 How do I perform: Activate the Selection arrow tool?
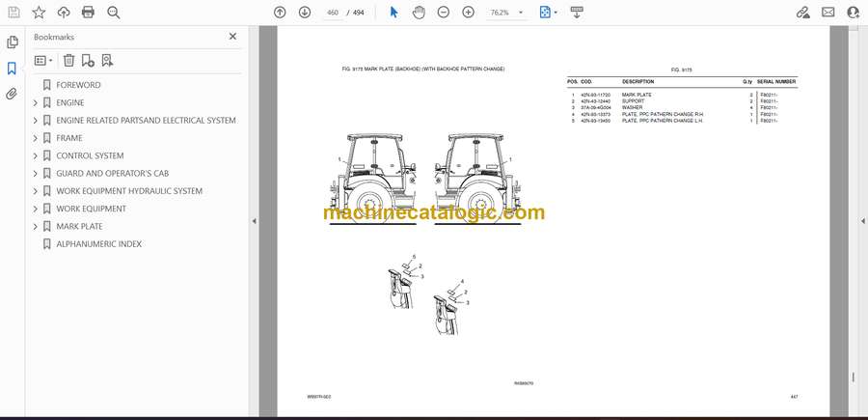tap(394, 13)
